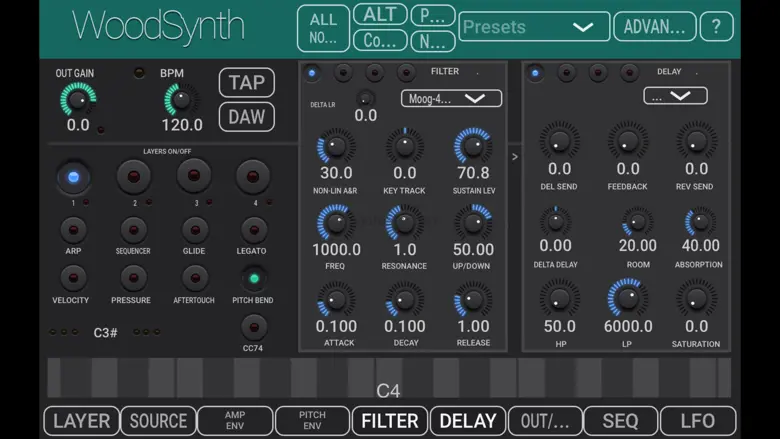Toggle layer 1 on/off button

(x=73, y=177)
